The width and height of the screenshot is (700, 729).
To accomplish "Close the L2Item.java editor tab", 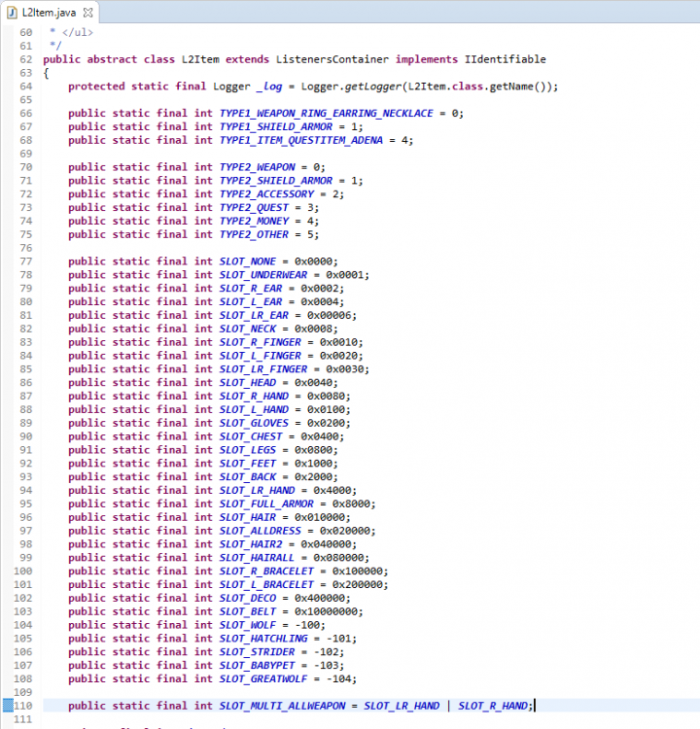I will (x=88, y=14).
